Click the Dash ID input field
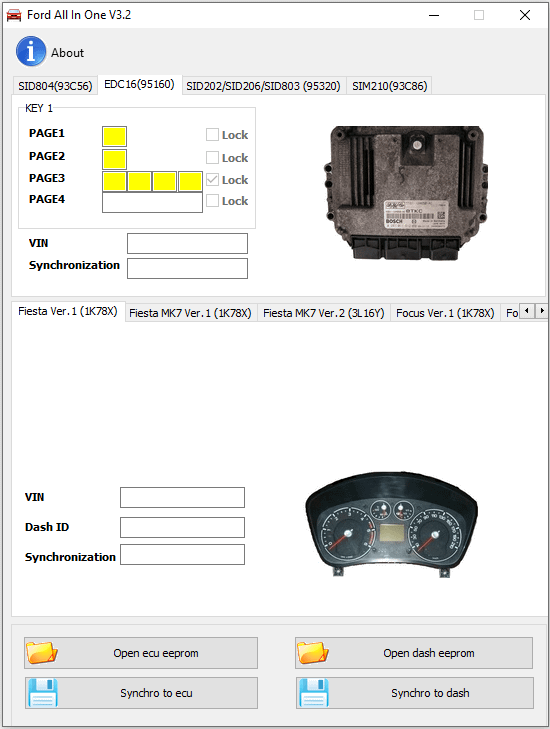 (182, 528)
